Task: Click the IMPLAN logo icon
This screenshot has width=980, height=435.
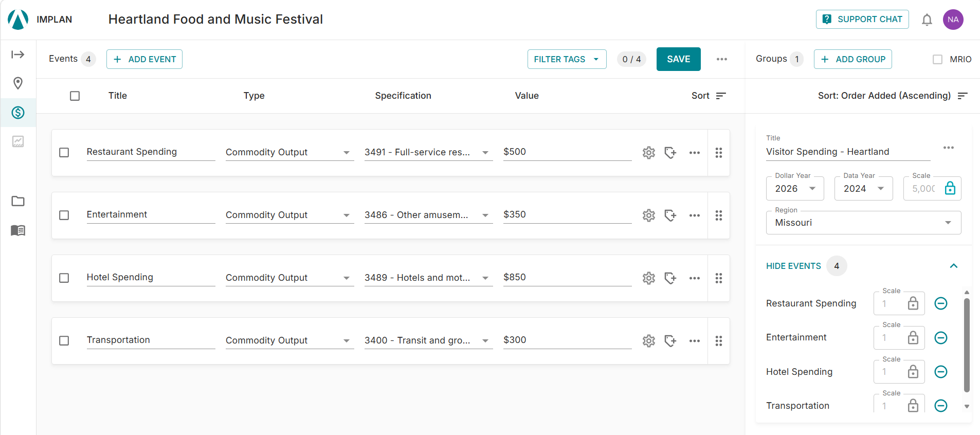Action: click(18, 20)
